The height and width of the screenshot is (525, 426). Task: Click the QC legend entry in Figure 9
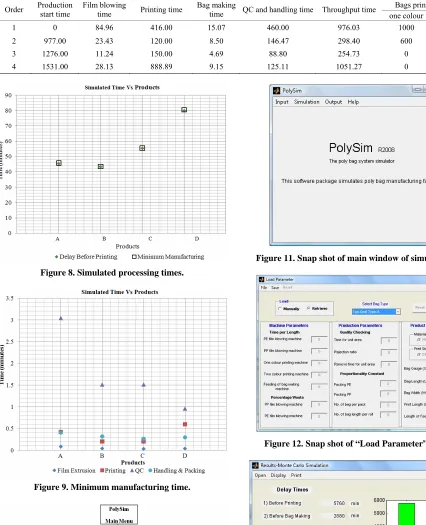coord(137,470)
